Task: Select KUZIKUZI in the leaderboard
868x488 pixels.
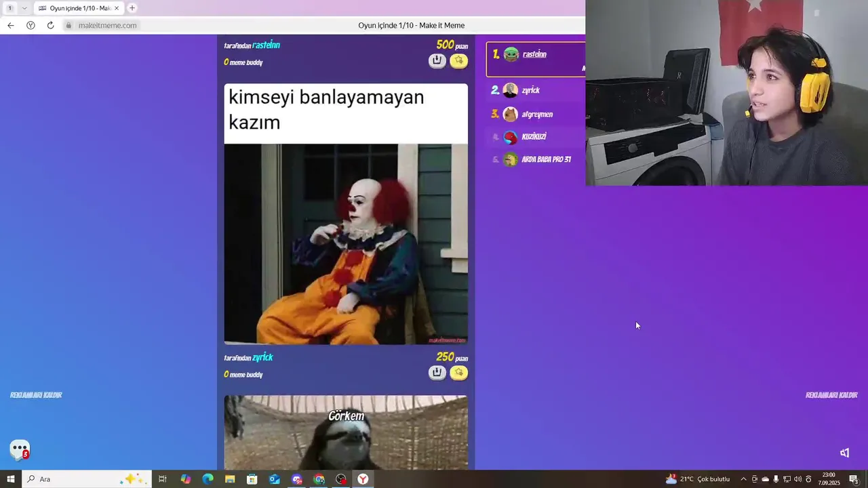Action: coord(534,136)
